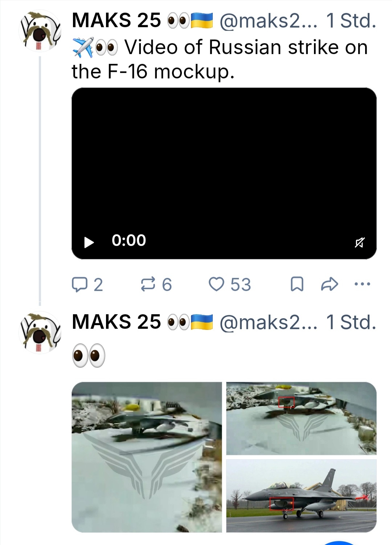Open the real F-16 on runway photo
This screenshot has width=392, height=545.
point(301,496)
